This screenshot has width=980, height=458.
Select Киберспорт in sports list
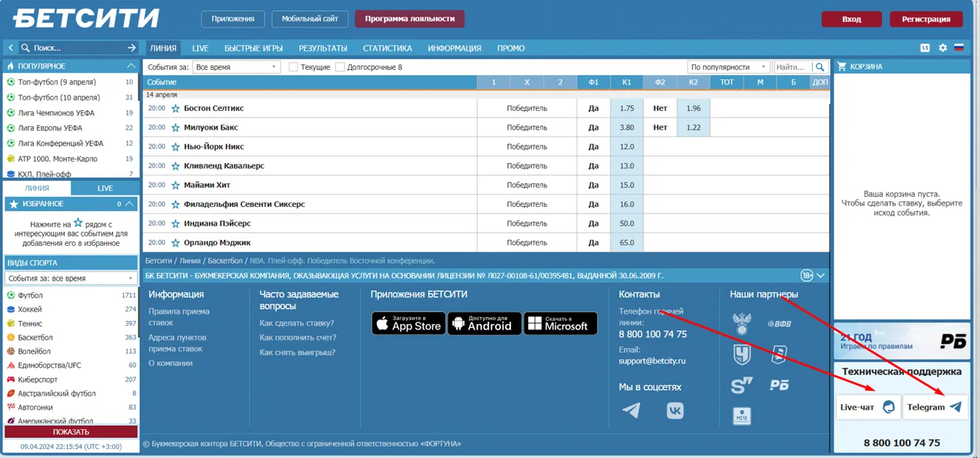point(71,379)
